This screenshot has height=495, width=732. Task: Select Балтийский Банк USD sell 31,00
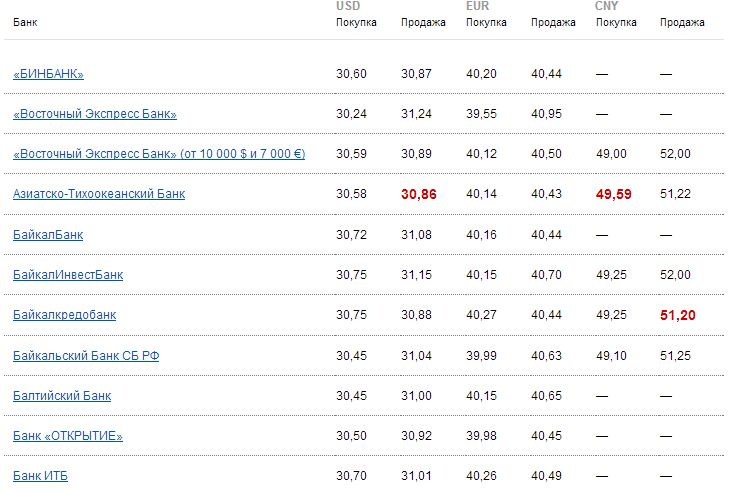416,396
